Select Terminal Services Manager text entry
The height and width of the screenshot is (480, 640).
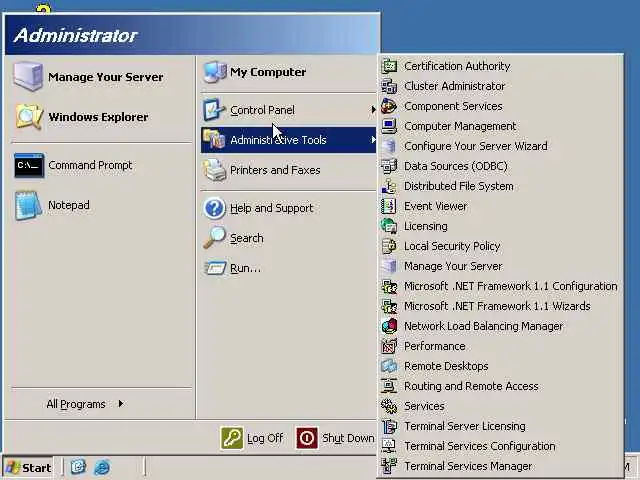(468, 466)
